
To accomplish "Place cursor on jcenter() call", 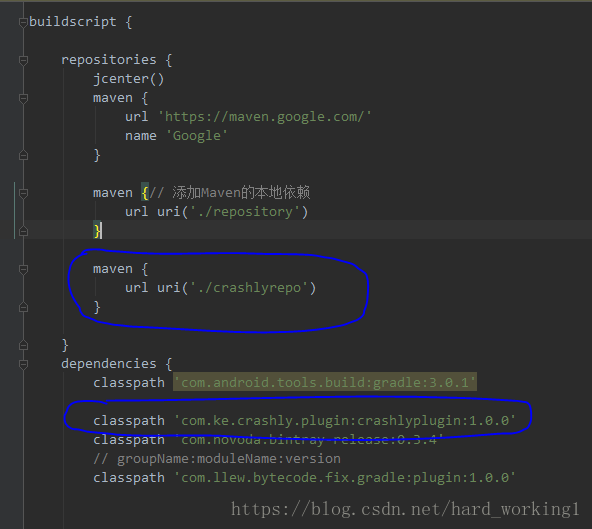I will tap(128, 79).
